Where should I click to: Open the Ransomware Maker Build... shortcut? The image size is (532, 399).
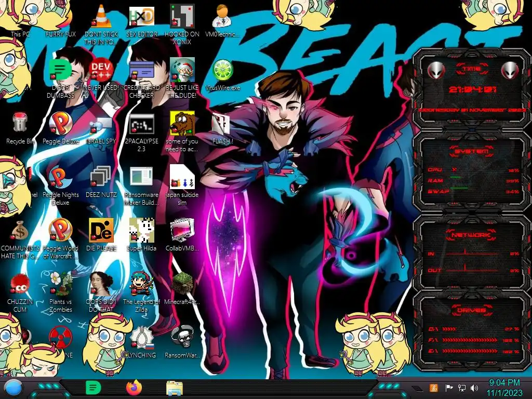coord(141,177)
